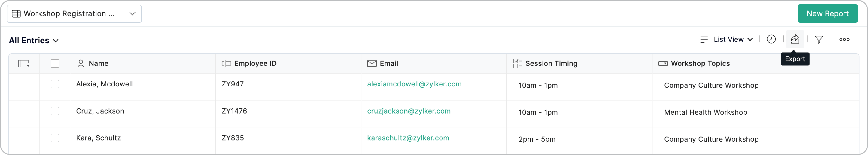Check the row for Cruz, Jackson
Viewport: 868px width, 155px height.
click(x=55, y=111)
